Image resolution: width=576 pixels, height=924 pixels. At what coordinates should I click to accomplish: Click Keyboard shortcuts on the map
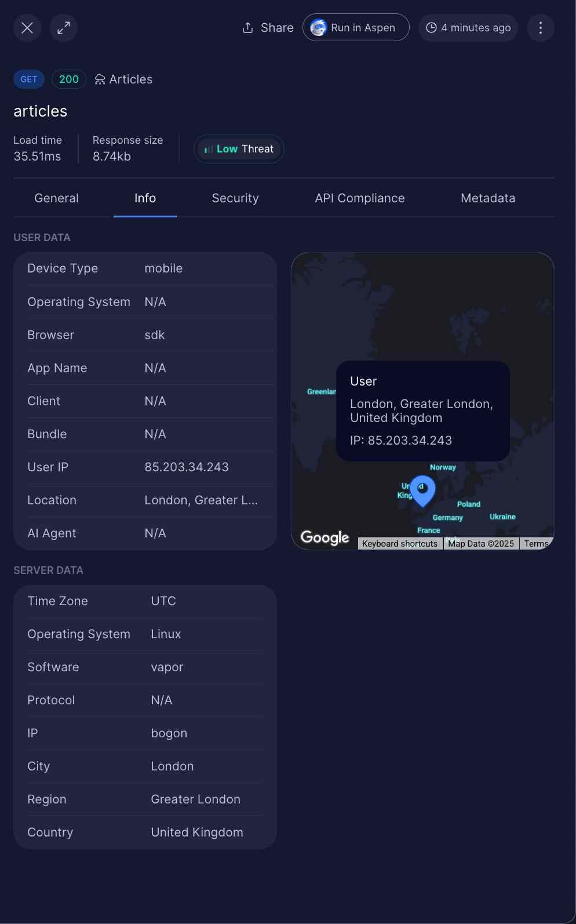400,544
